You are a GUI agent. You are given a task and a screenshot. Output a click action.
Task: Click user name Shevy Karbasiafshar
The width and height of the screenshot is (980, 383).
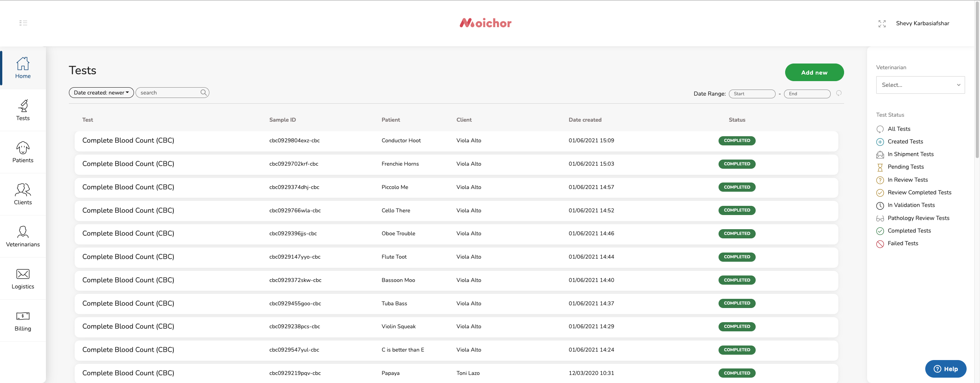click(923, 23)
